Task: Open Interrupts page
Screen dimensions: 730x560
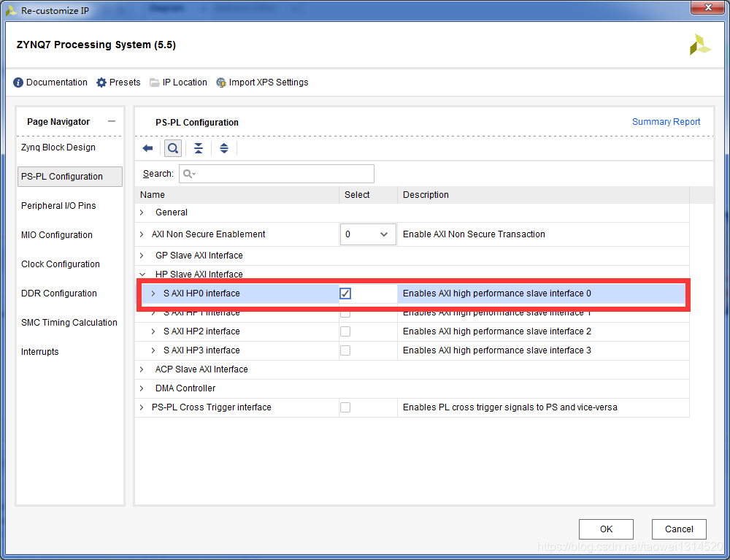Action: tap(40, 352)
